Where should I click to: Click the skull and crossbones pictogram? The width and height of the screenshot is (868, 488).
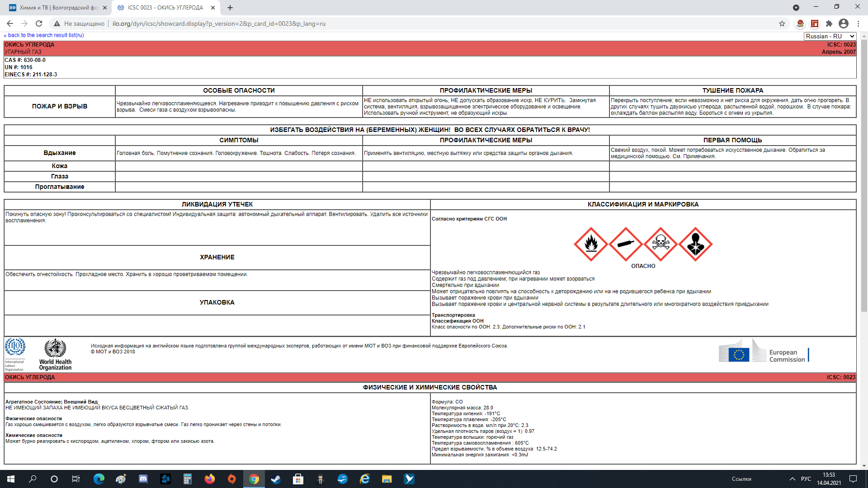point(660,244)
